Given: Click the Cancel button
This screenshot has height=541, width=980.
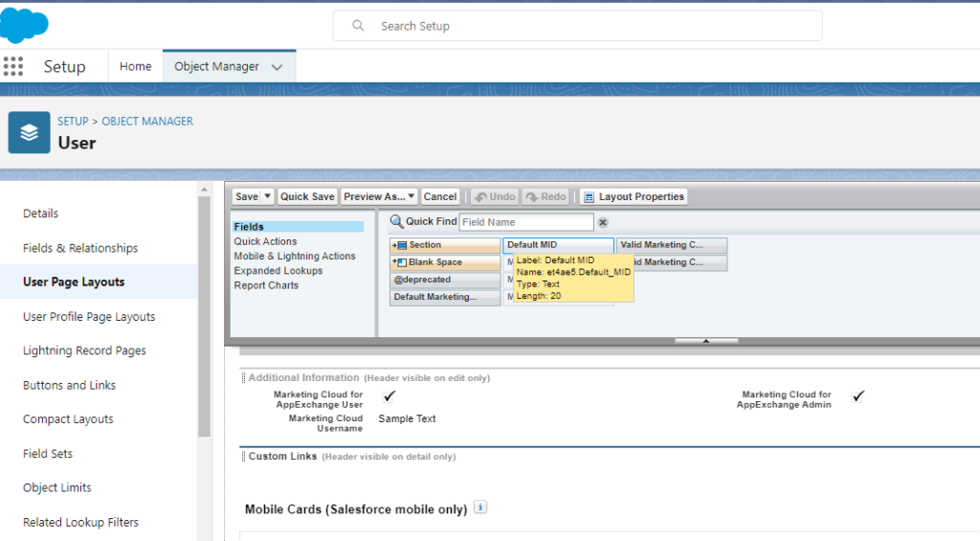Looking at the screenshot, I should 440,196.
